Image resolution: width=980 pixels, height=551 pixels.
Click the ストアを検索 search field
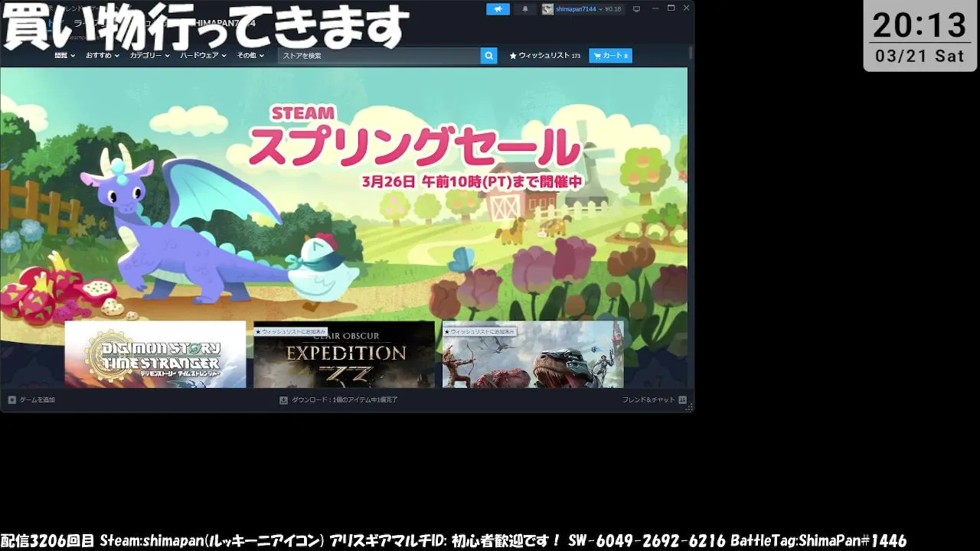tap(379, 56)
